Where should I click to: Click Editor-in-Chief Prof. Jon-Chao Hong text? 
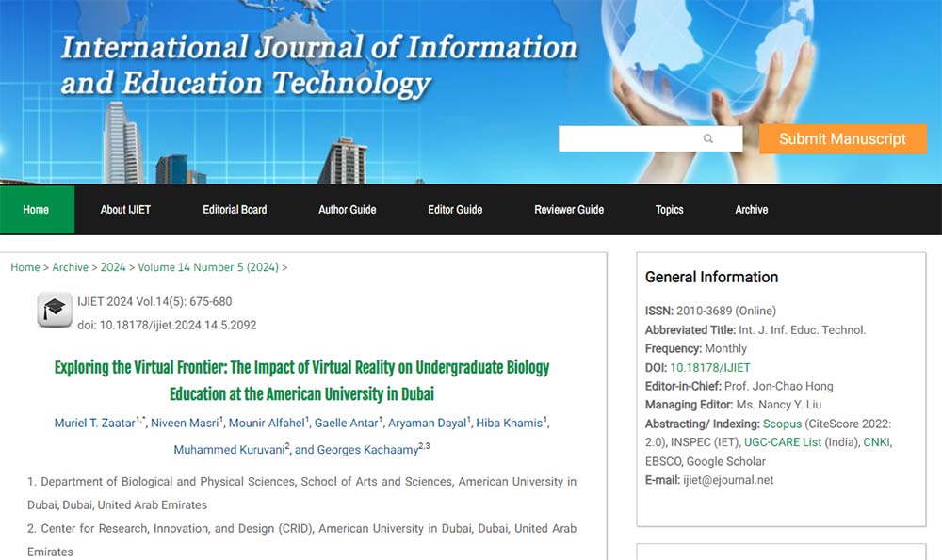click(x=739, y=386)
